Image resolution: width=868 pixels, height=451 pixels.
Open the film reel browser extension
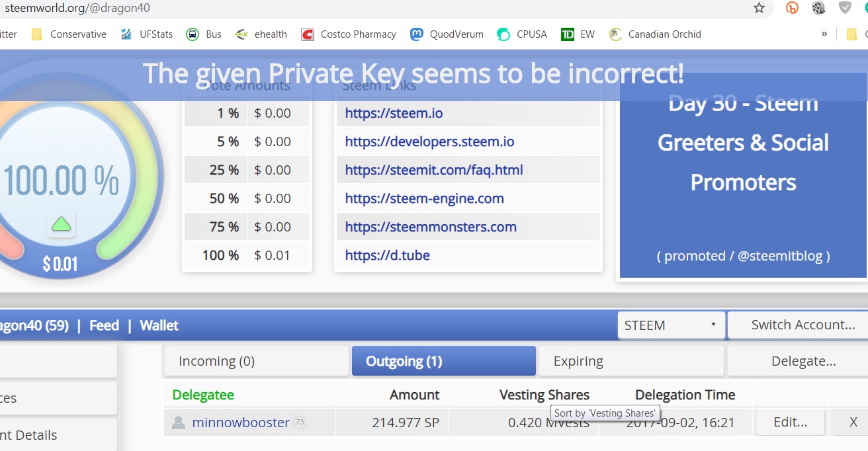click(x=818, y=8)
